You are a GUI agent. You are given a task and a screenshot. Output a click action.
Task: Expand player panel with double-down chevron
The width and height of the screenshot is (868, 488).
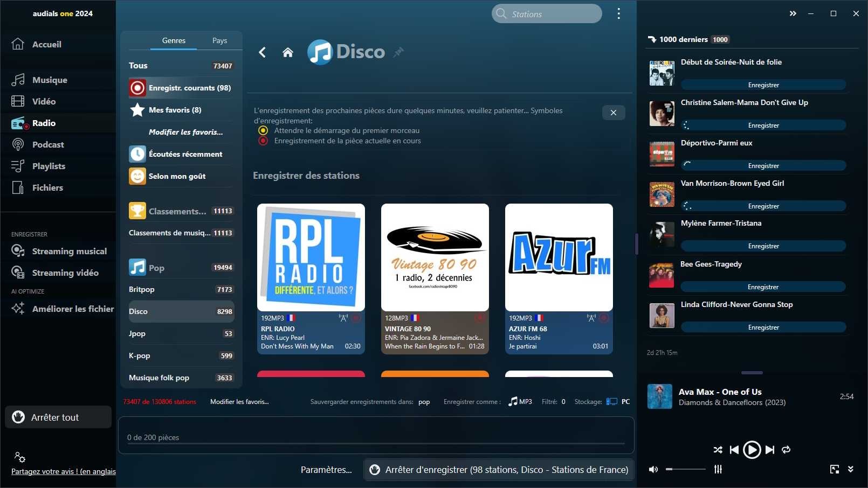pos(851,469)
